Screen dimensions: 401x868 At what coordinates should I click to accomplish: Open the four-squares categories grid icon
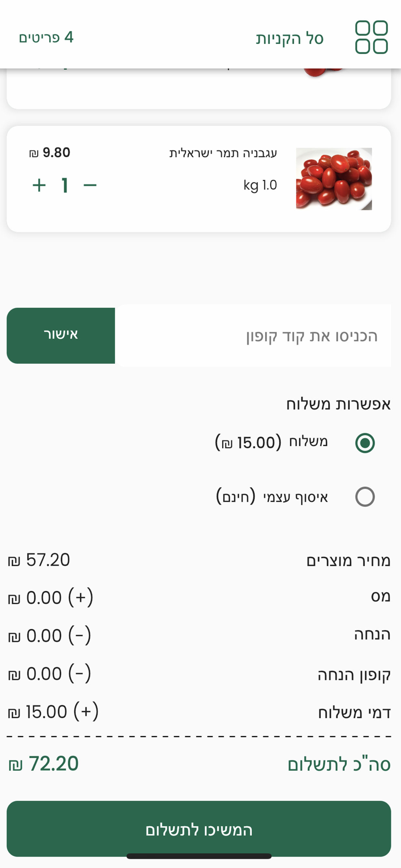point(371,37)
